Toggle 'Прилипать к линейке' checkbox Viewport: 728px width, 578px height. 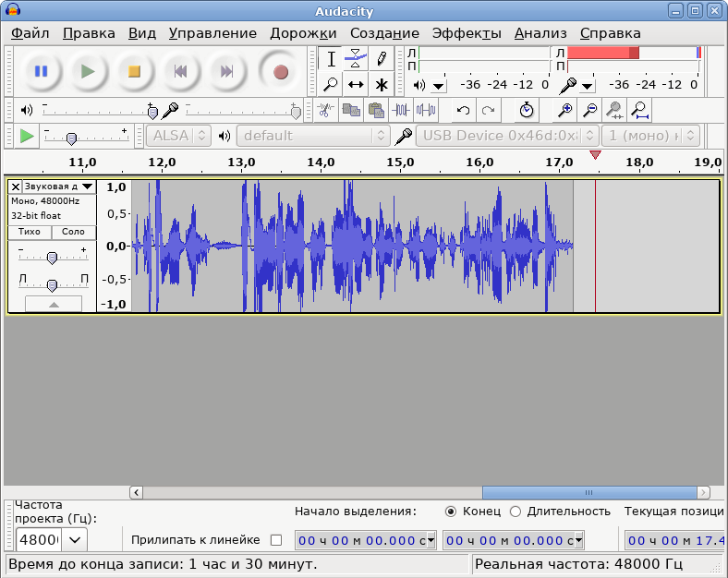click(276, 540)
